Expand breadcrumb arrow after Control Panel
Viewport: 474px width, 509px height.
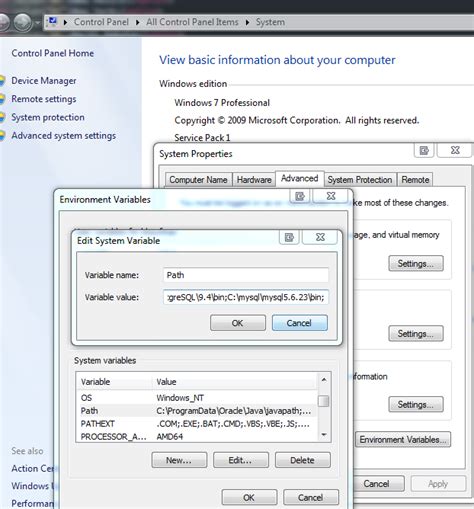[x=137, y=22]
